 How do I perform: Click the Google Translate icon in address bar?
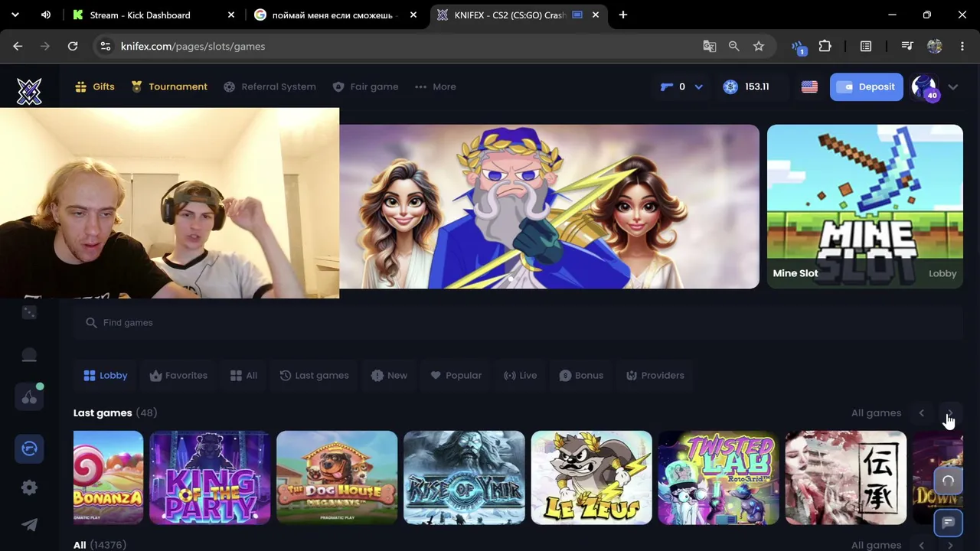point(710,46)
